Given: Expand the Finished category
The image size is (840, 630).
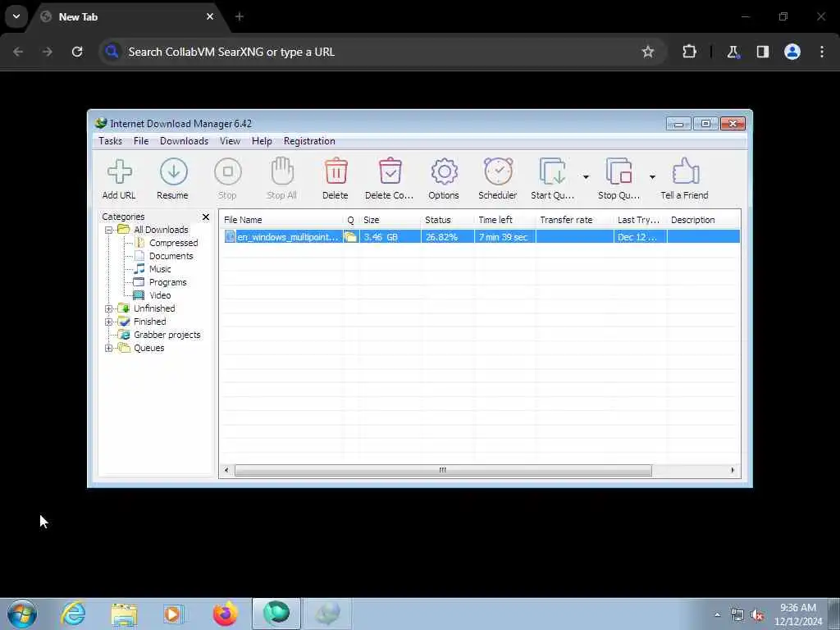Looking at the screenshot, I should coord(109,322).
